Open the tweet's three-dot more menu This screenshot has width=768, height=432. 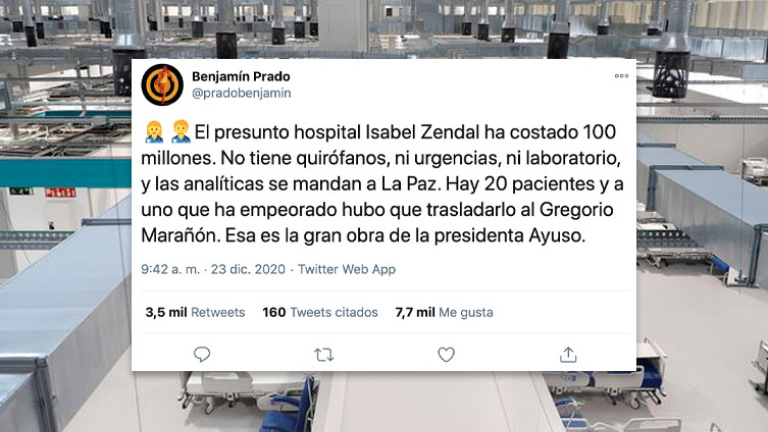(x=622, y=76)
